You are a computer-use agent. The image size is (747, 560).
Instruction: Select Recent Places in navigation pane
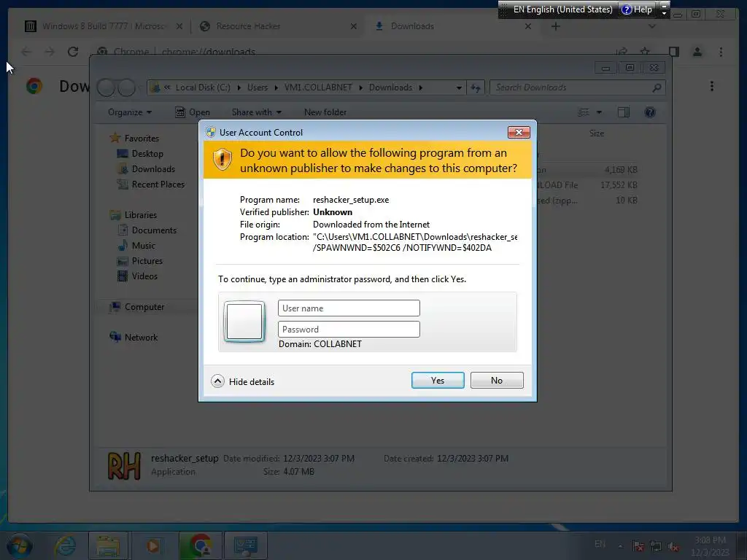tap(158, 184)
